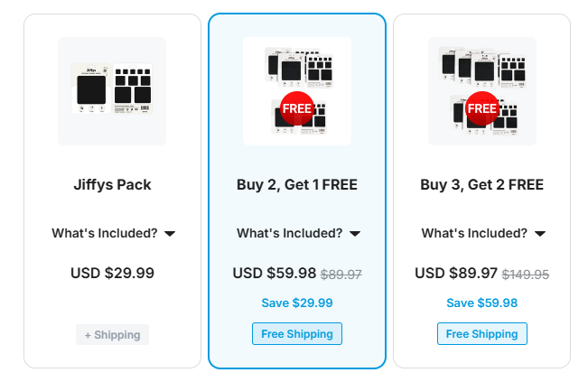This screenshot has width=588, height=382.
Task: Click the Save $59.98 text
Action: click(482, 303)
